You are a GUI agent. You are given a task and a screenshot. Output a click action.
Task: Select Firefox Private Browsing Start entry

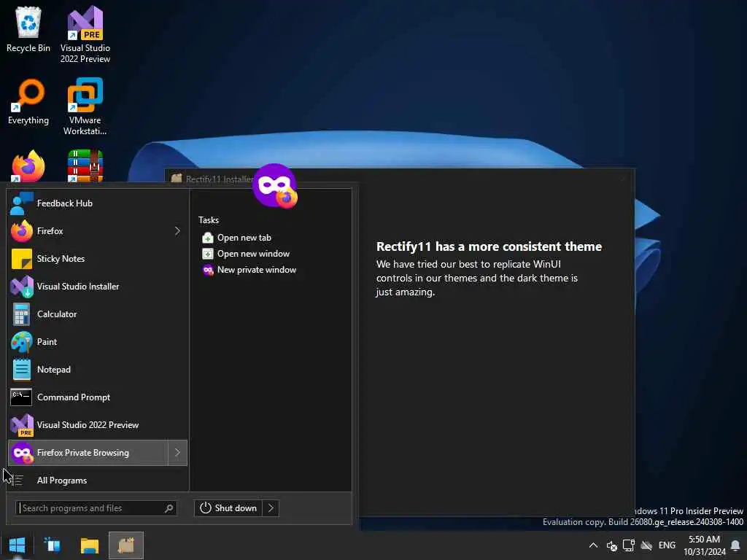pyautogui.click(x=88, y=452)
